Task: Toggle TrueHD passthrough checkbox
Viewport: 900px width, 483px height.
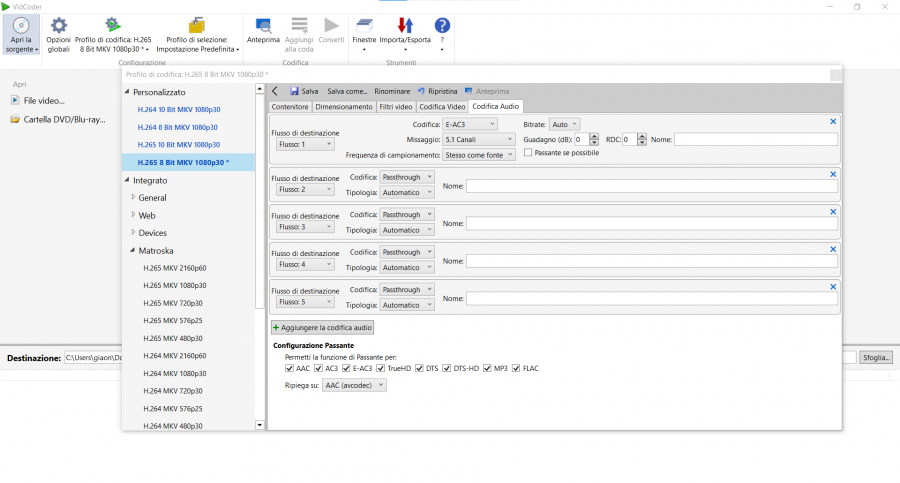Action: 381,368
